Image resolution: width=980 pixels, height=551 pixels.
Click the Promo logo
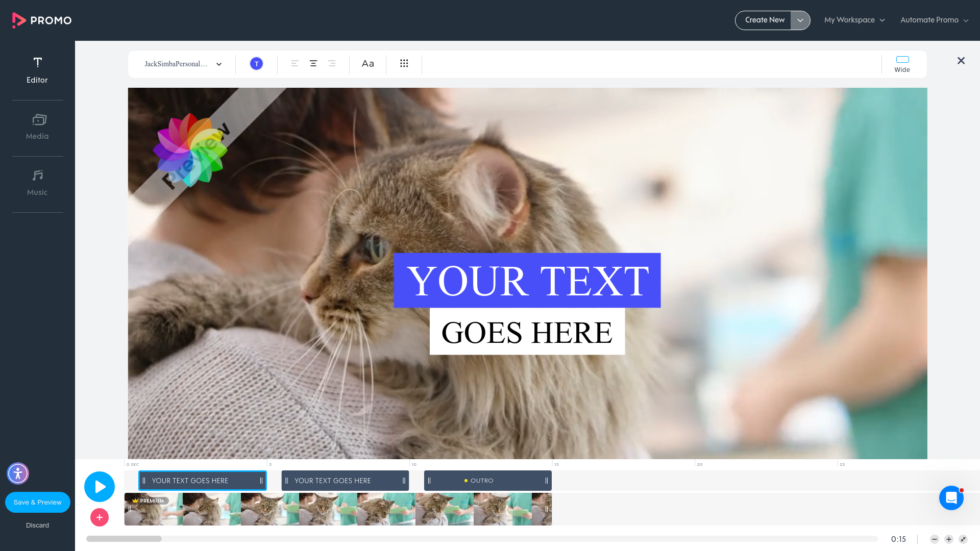click(x=42, y=20)
